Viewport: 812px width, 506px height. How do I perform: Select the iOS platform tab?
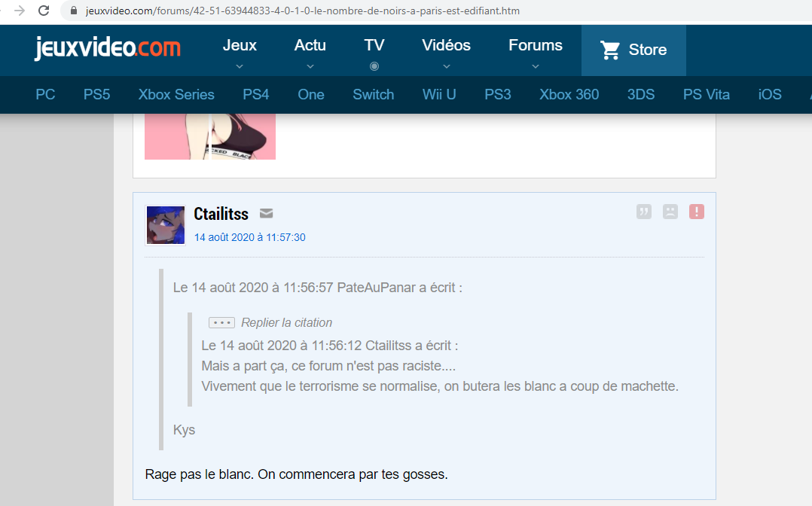(770, 94)
